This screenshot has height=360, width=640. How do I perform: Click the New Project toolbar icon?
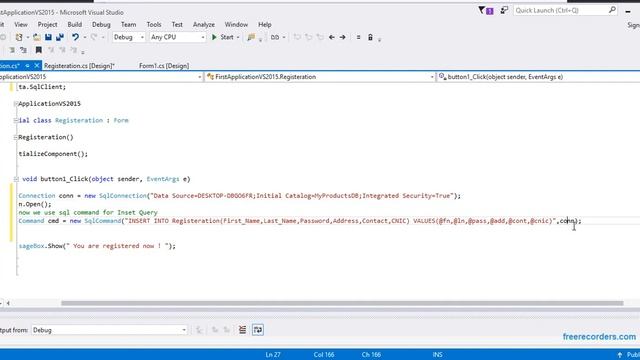tap(19, 37)
